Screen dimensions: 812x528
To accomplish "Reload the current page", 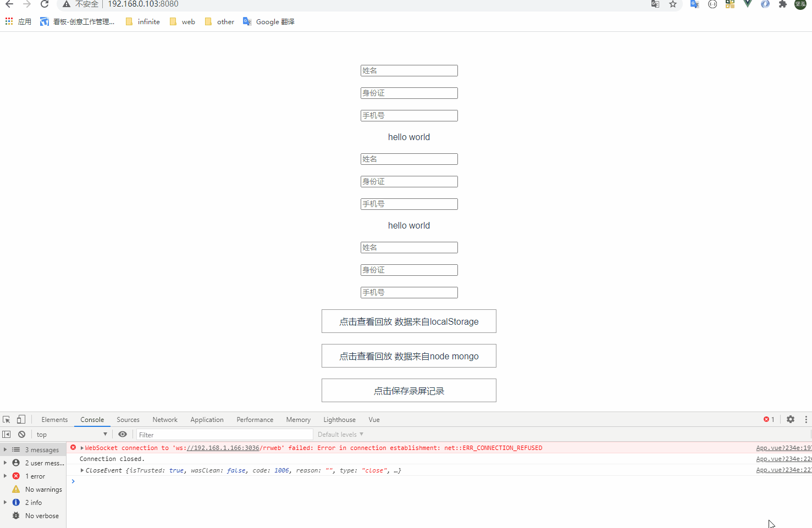I will coord(45,4).
